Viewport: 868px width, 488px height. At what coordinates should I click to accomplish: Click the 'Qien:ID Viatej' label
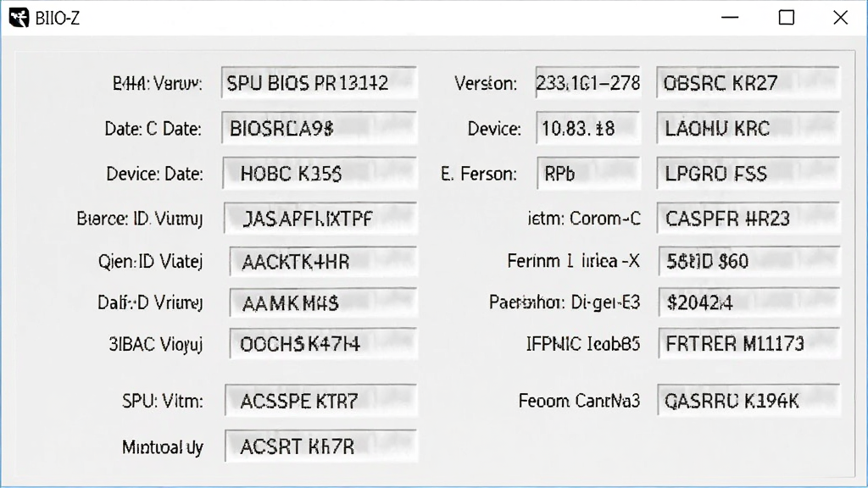150,261
